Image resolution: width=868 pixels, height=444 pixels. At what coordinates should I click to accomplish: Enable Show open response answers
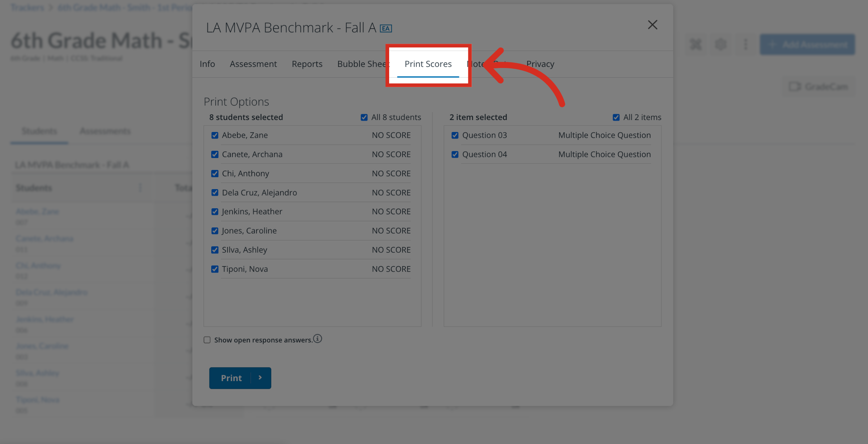207,340
